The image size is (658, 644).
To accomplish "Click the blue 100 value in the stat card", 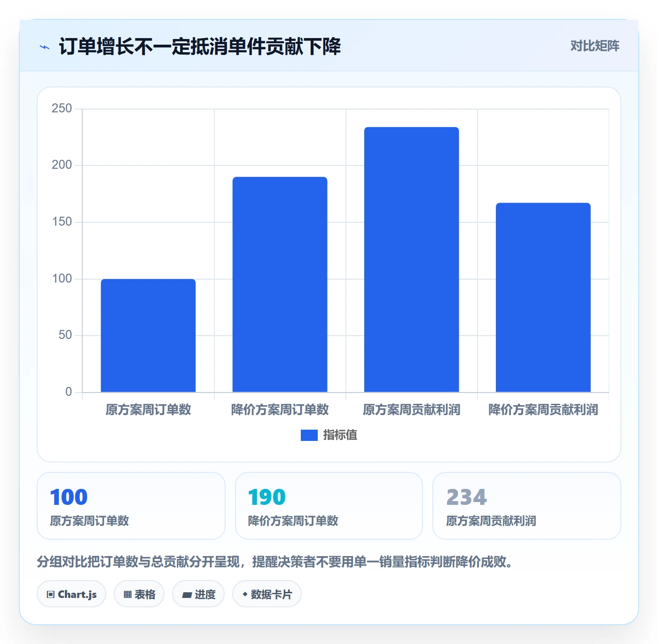I will [x=69, y=497].
